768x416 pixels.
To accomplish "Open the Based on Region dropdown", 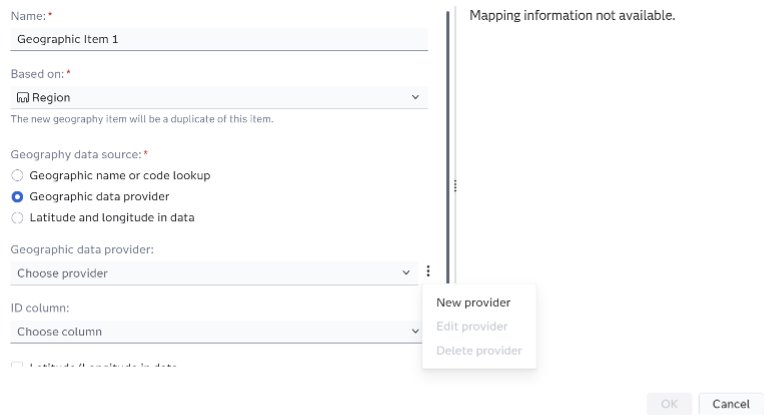I will pyautogui.click(x=218, y=98).
